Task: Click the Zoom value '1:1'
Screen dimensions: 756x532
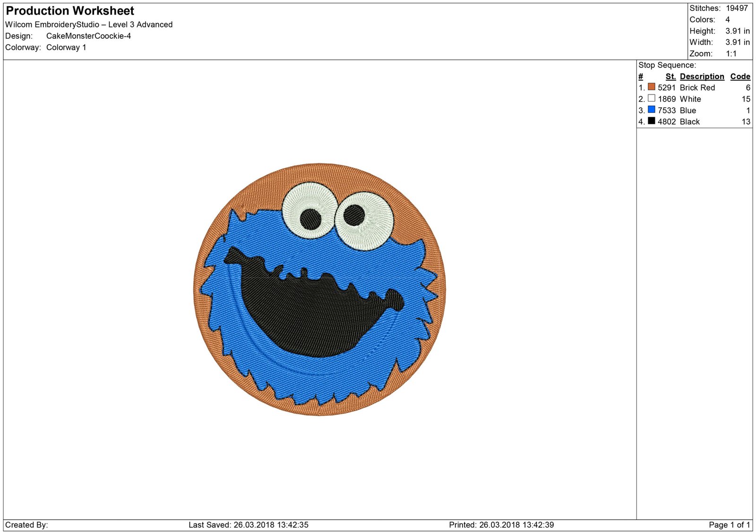Action: (731, 53)
